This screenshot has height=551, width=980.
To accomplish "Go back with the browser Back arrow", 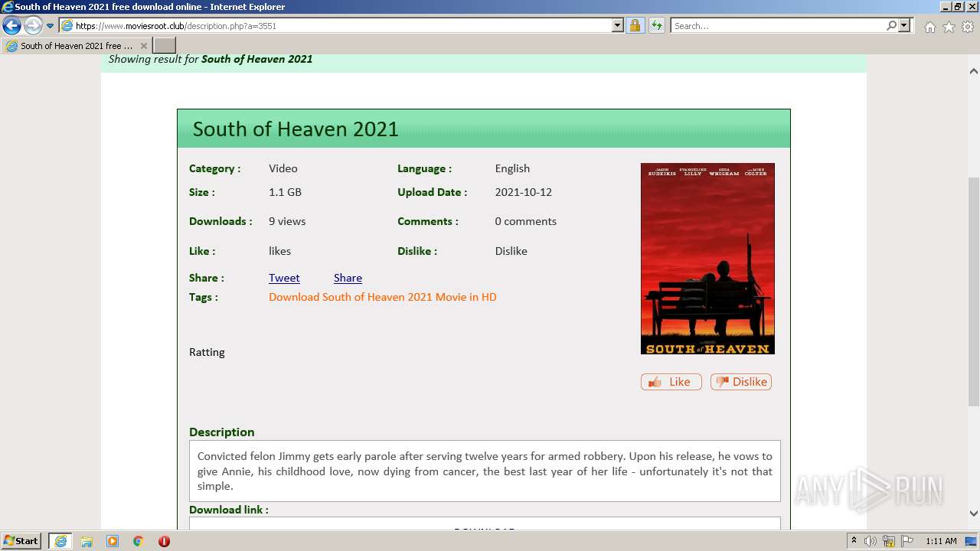I will tap(11, 25).
